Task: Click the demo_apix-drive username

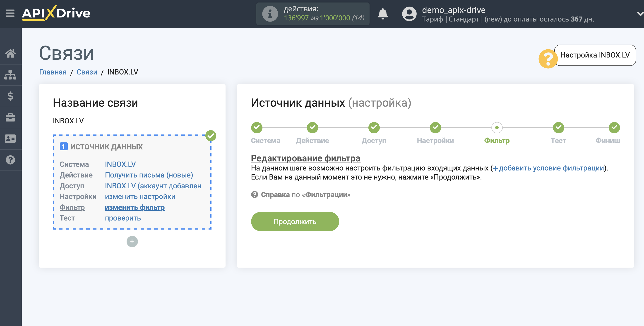Action: [454, 10]
